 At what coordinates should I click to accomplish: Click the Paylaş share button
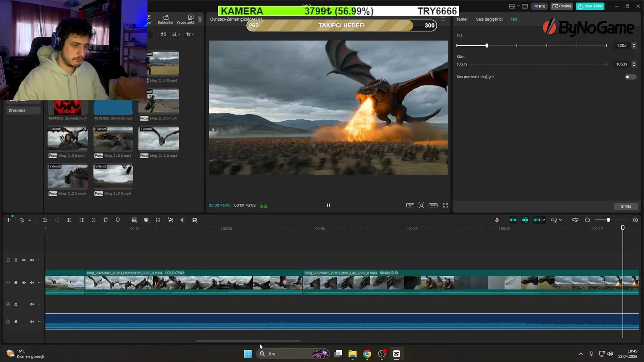click(562, 6)
